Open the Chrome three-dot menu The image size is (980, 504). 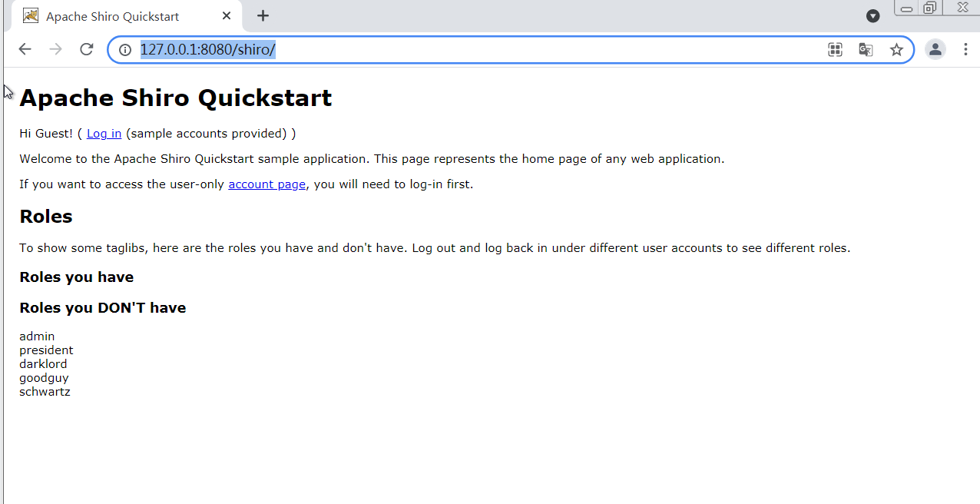(x=965, y=50)
